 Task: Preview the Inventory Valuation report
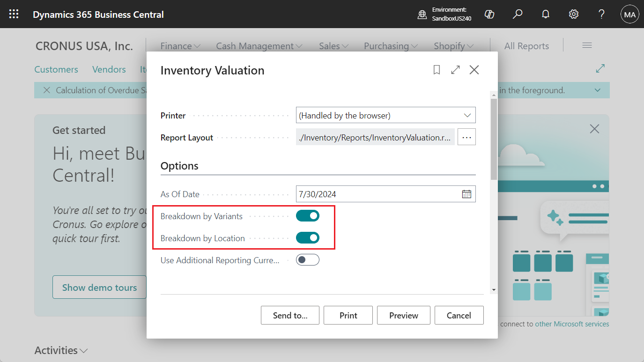pos(403,315)
